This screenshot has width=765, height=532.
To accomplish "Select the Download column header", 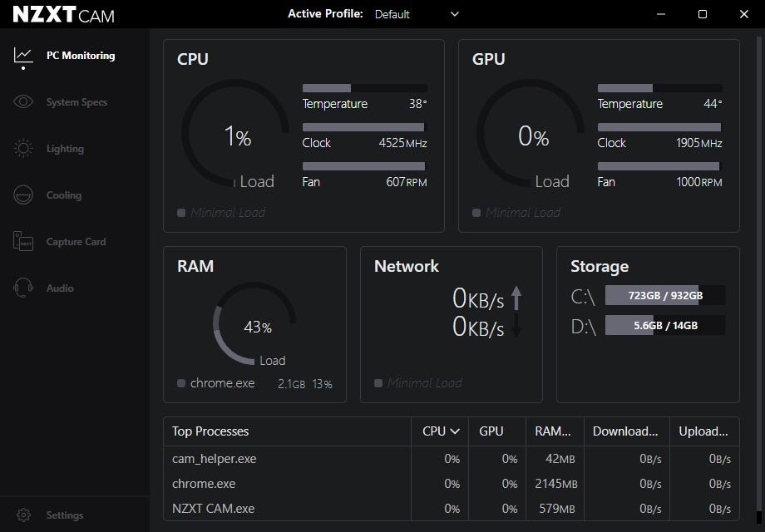I will tap(625, 431).
